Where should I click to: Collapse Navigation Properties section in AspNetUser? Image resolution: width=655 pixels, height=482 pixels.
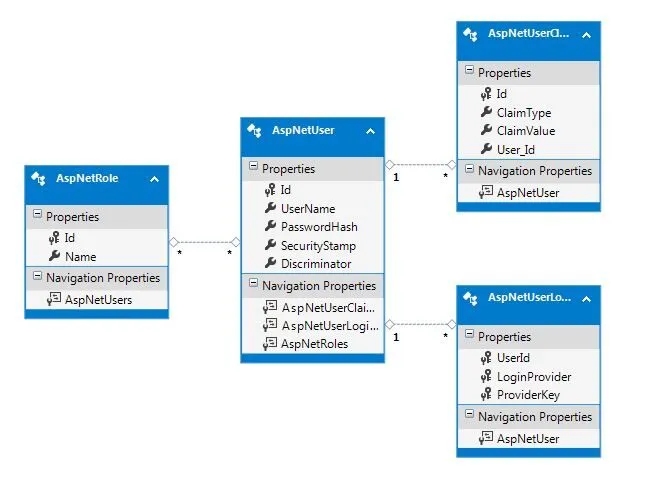pos(254,283)
